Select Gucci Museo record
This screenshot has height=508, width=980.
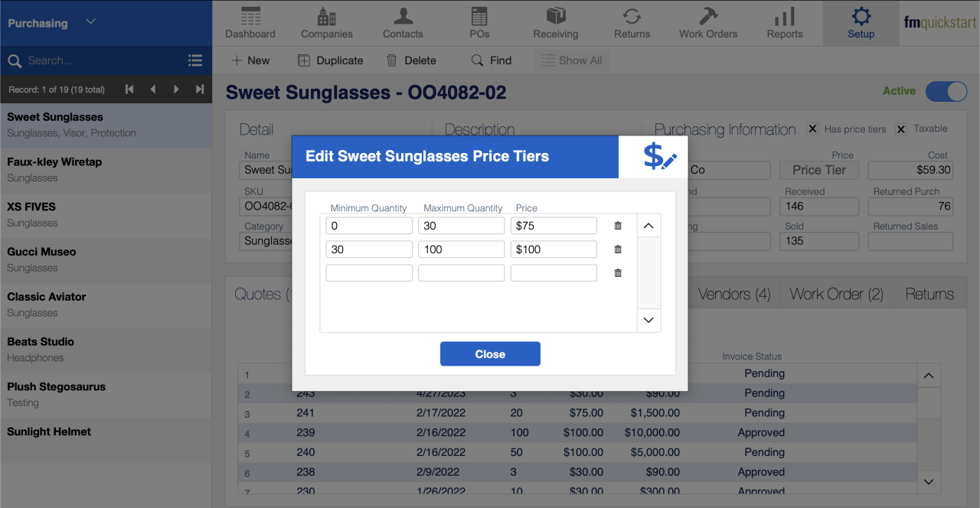point(106,260)
